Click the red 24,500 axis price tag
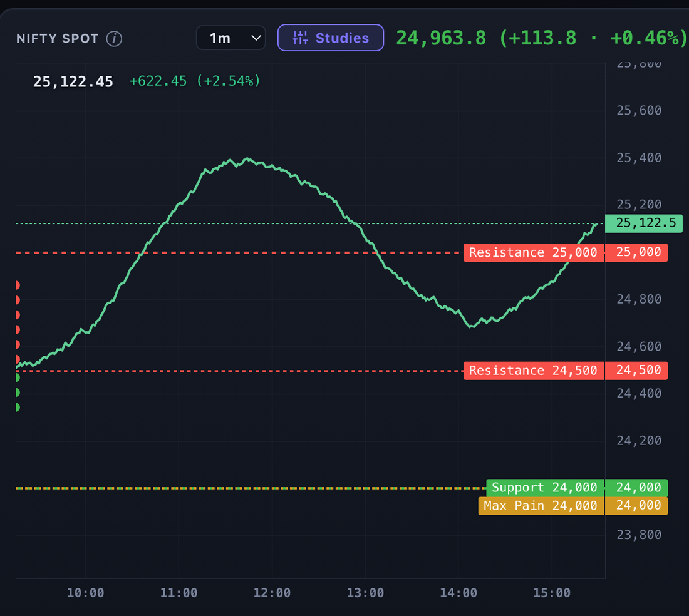Viewport: 689px width, 616px height. coord(636,371)
